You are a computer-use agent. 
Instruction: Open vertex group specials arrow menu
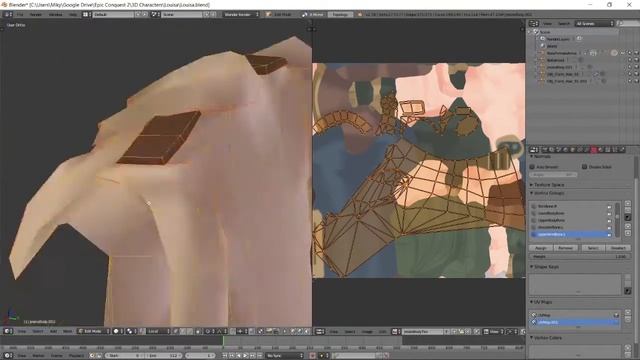point(627,218)
